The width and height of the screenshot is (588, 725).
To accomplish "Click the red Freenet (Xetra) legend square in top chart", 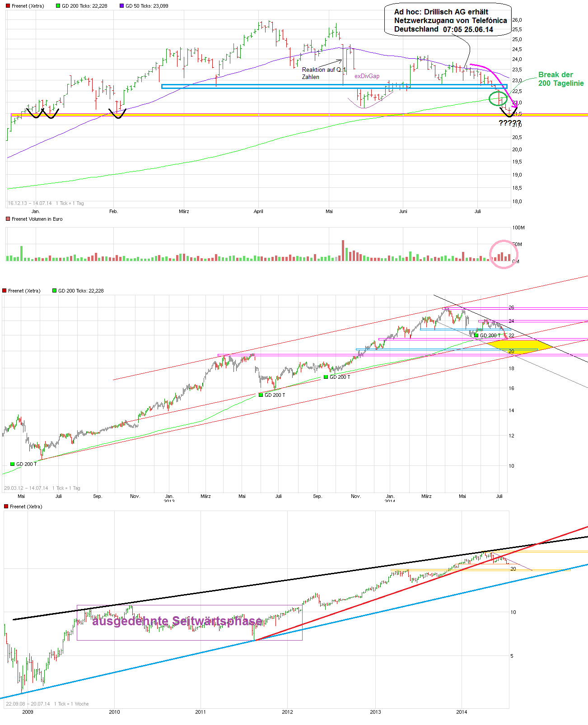I will coord(8,6).
